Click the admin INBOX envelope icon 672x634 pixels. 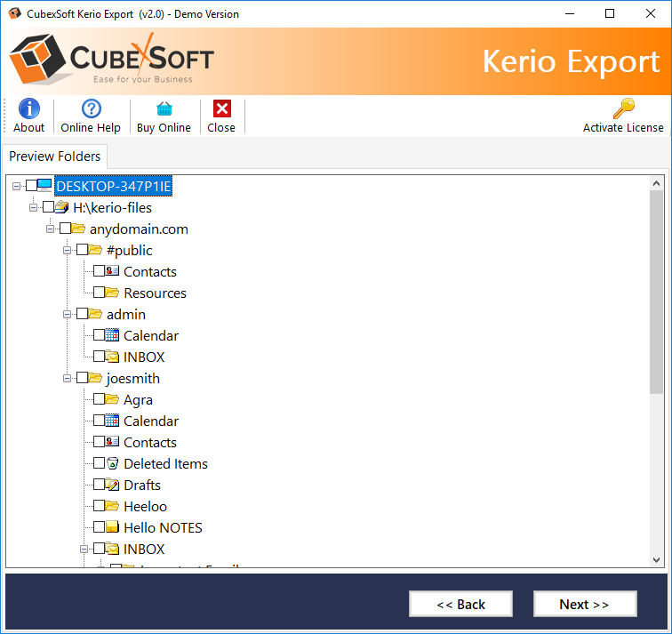(112, 357)
